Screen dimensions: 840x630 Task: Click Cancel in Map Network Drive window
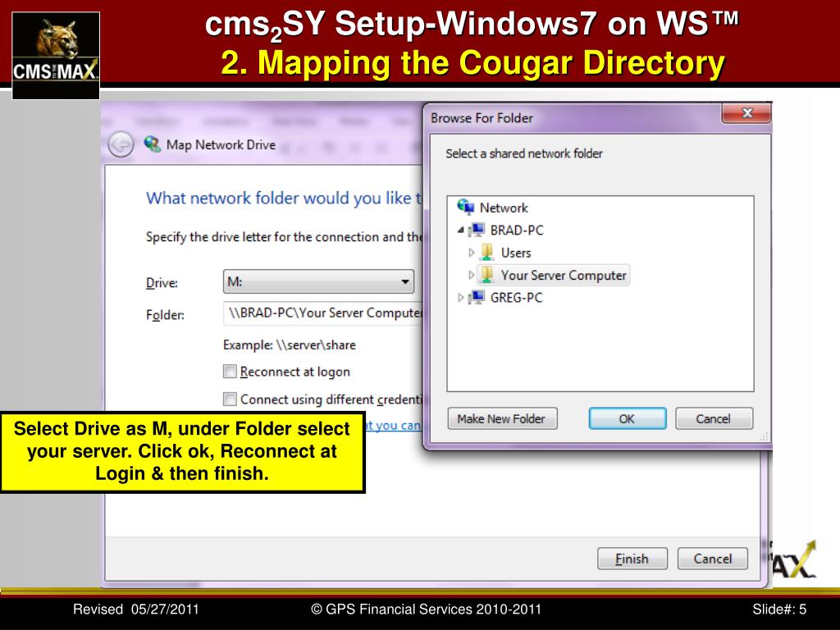(713, 559)
